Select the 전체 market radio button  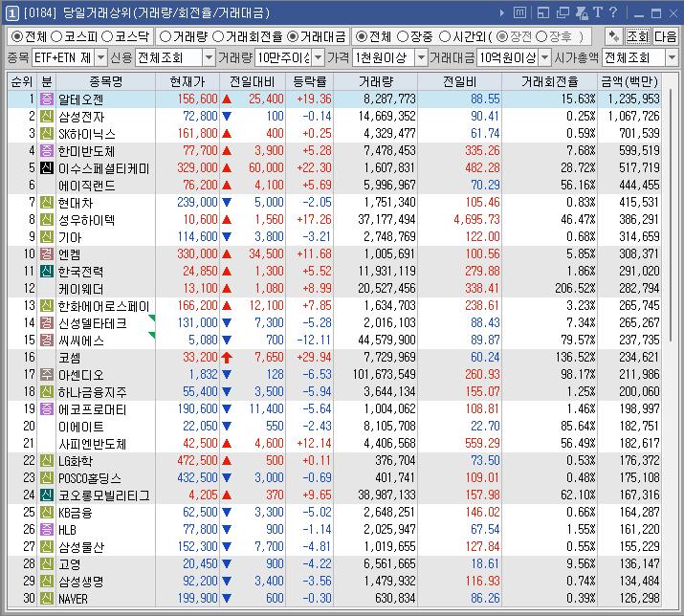point(16,36)
